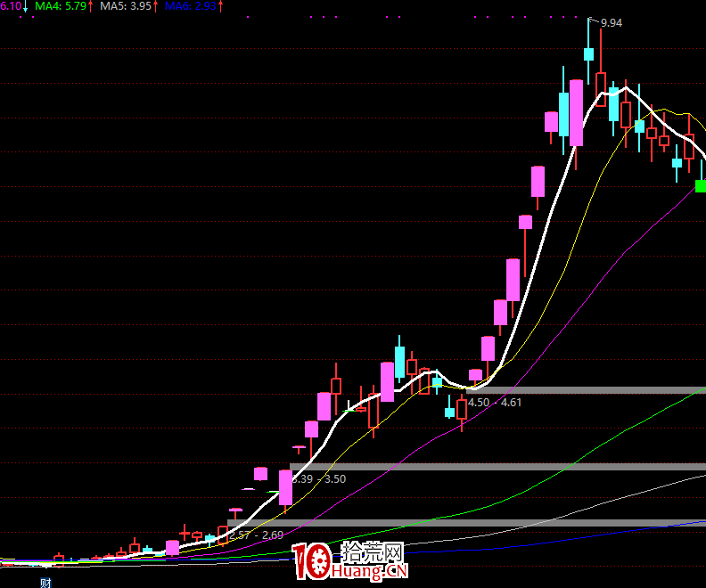The width and height of the screenshot is (706, 588).
Task: Select the gray gap bar above 2.57 - 2.69
Action: [466, 523]
